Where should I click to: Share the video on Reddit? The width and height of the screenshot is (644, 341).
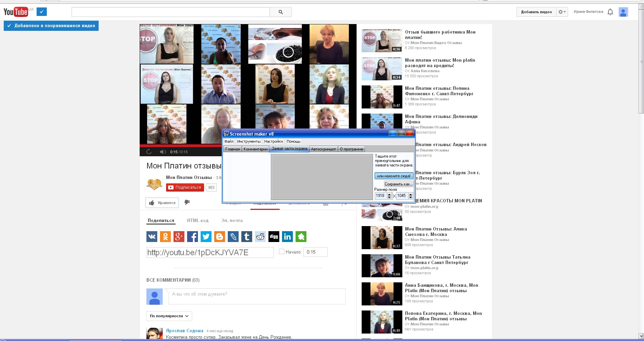[x=260, y=237]
